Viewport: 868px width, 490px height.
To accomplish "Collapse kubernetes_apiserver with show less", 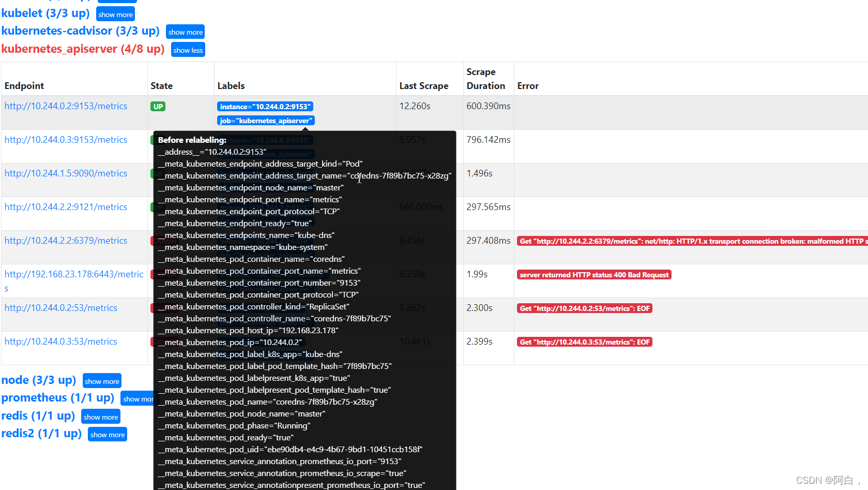I will coord(188,50).
